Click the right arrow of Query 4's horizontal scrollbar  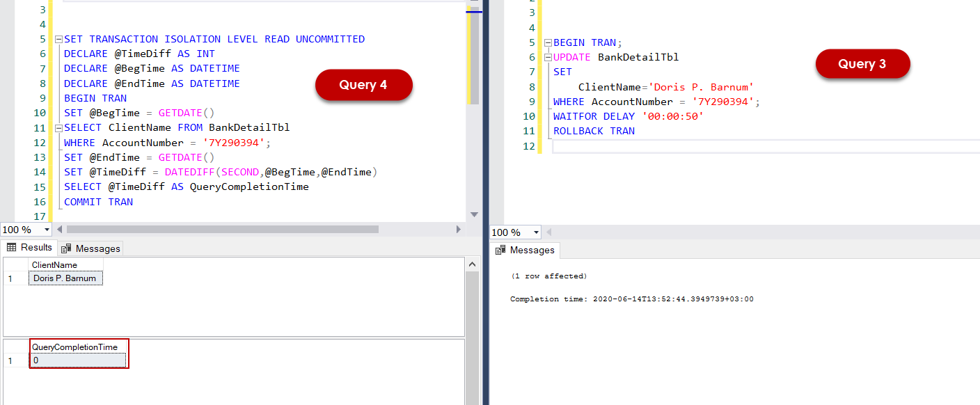458,229
